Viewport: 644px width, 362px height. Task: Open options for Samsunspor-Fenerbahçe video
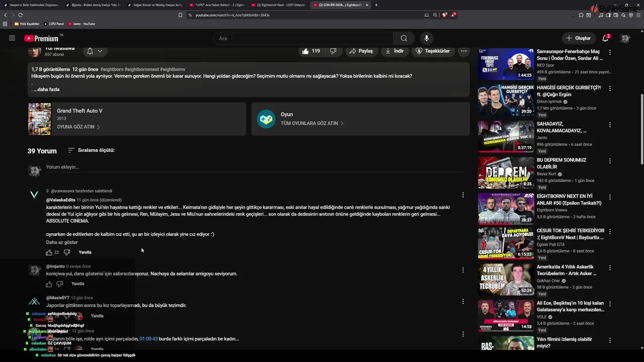pos(610,52)
